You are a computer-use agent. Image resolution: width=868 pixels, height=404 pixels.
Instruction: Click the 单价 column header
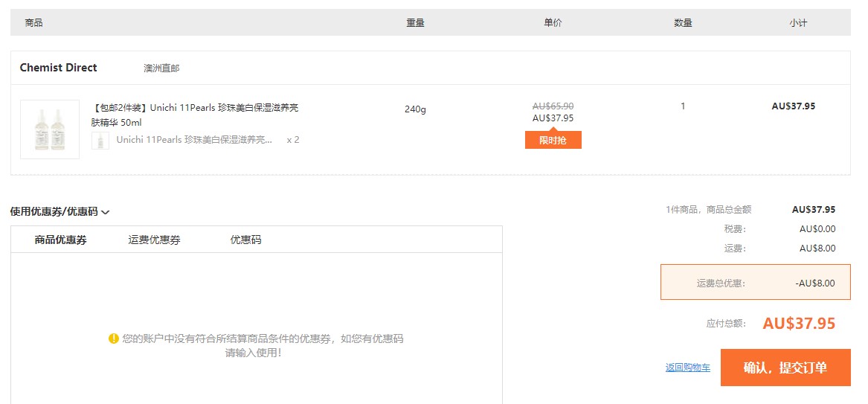click(553, 22)
